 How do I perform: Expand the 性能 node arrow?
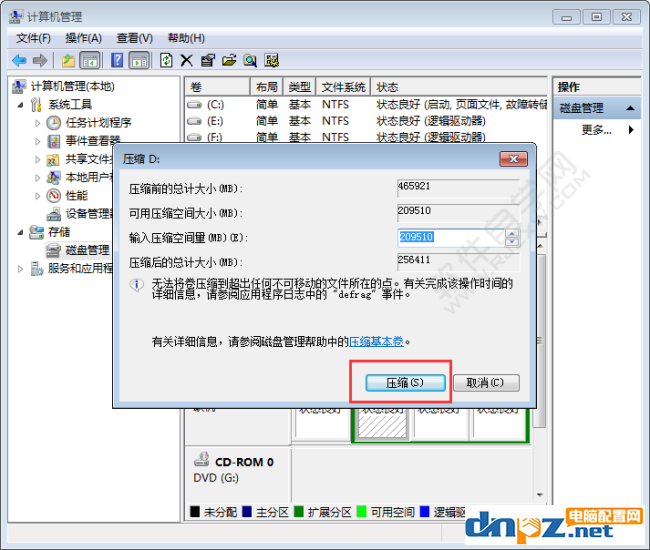38,196
